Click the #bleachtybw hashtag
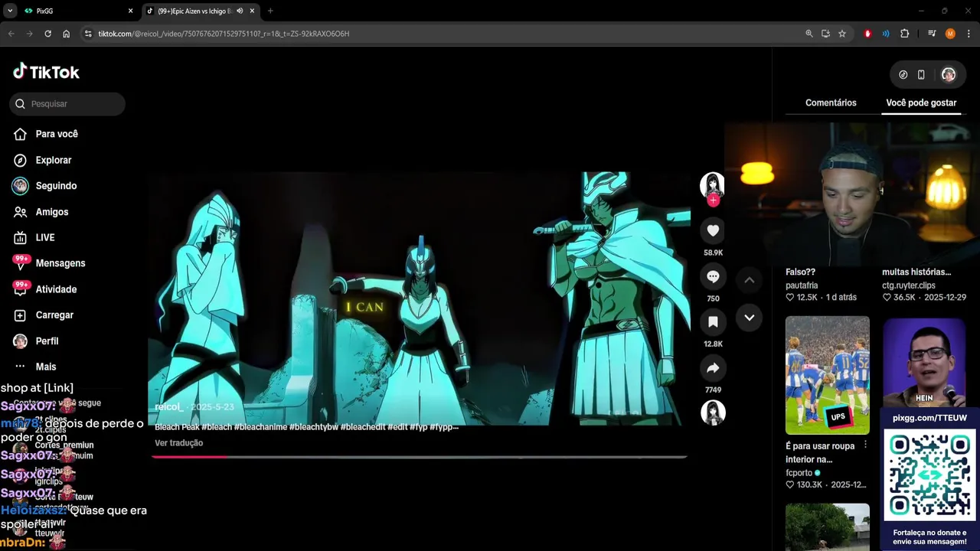Image resolution: width=980 pixels, height=551 pixels. [313, 427]
